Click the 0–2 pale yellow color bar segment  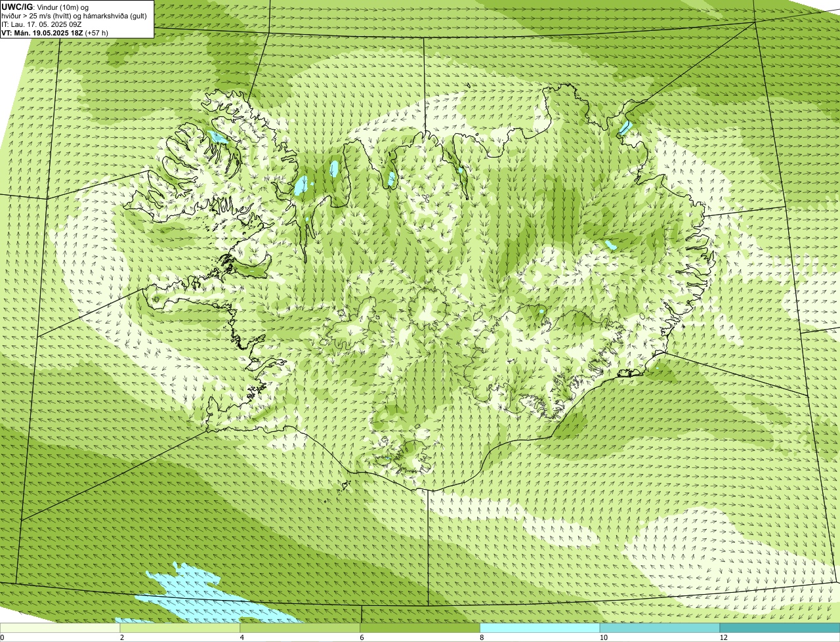point(60,628)
